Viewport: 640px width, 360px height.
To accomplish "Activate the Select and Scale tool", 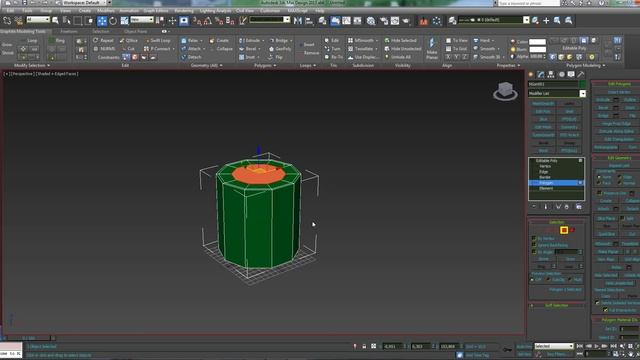I will [x=124, y=20].
